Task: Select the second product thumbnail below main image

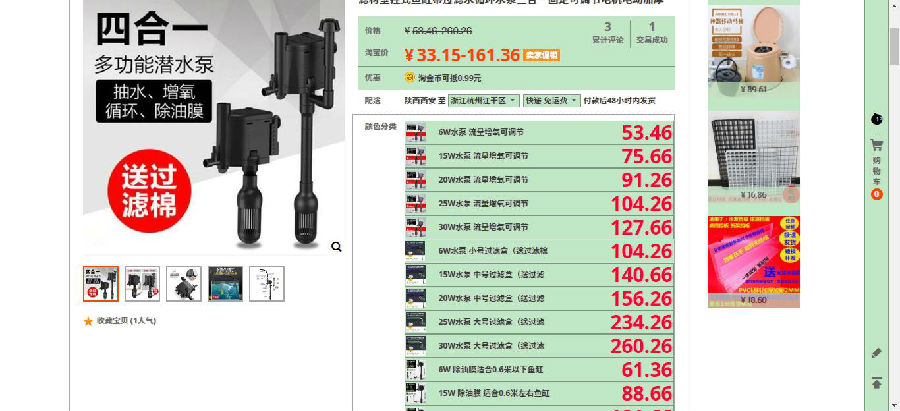Action: click(142, 284)
